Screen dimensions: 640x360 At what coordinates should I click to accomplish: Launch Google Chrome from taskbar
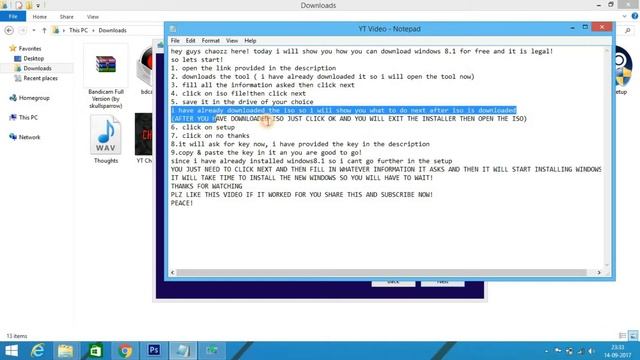click(125, 351)
